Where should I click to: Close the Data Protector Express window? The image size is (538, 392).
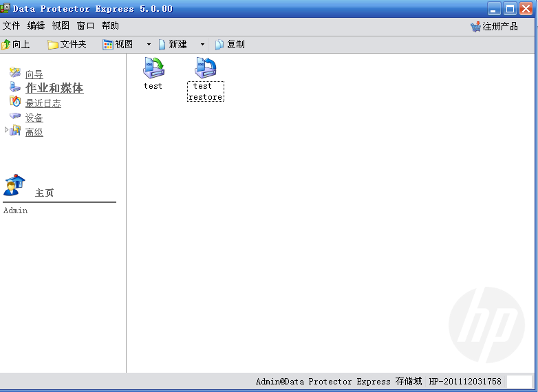526,8
